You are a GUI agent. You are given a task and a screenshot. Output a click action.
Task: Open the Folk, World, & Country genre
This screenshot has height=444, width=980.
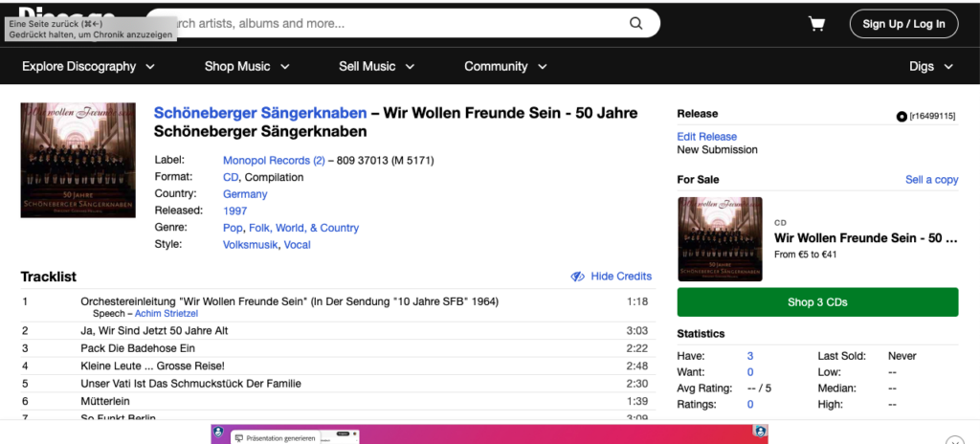303,228
